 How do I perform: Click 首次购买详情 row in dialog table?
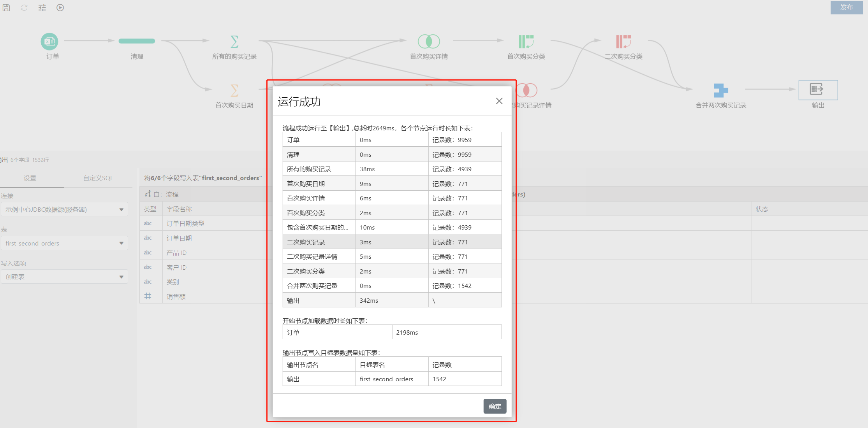[392, 198]
